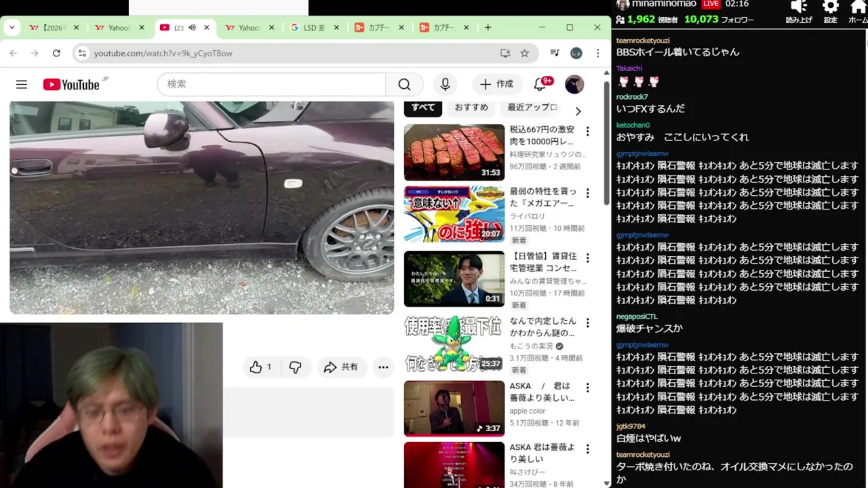
Task: Open chat viewer settings (設定) gear
Action: pos(830,7)
